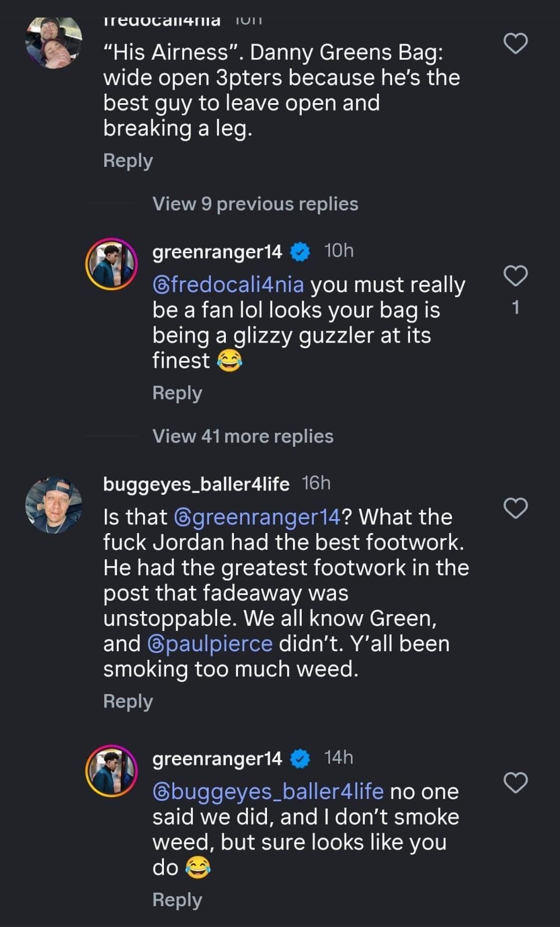Viewport: 560px width, 927px height.
Task: View the like count on greenranger14's first reply
Action: [x=515, y=308]
